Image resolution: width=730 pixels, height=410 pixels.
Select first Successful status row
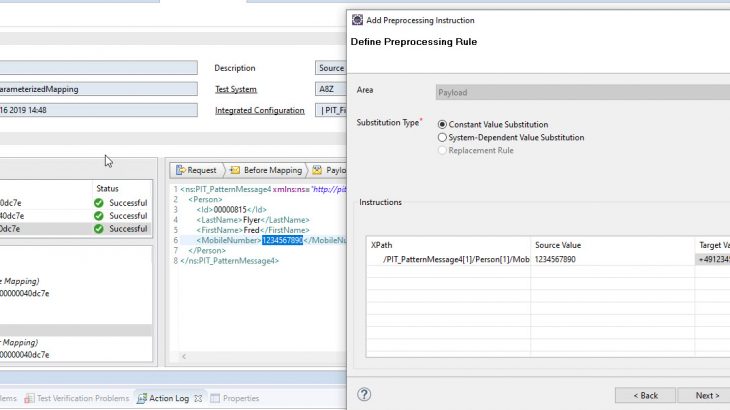tap(76, 203)
